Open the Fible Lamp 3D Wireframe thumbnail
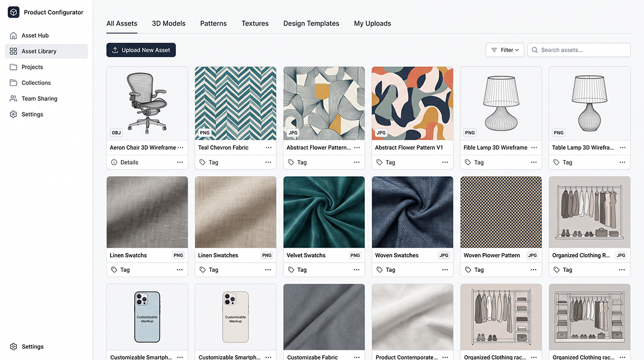 [x=501, y=103]
